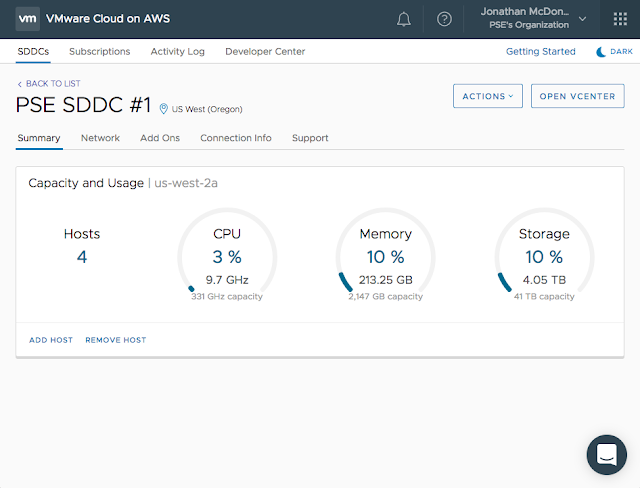The width and height of the screenshot is (640, 488).
Task: Click the US West location pin icon
Action: coord(164,108)
